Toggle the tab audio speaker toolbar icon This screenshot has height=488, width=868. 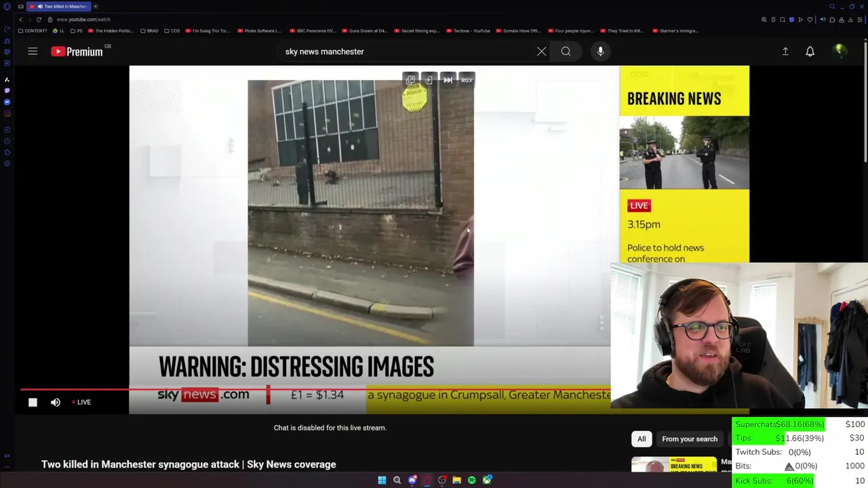823,20
